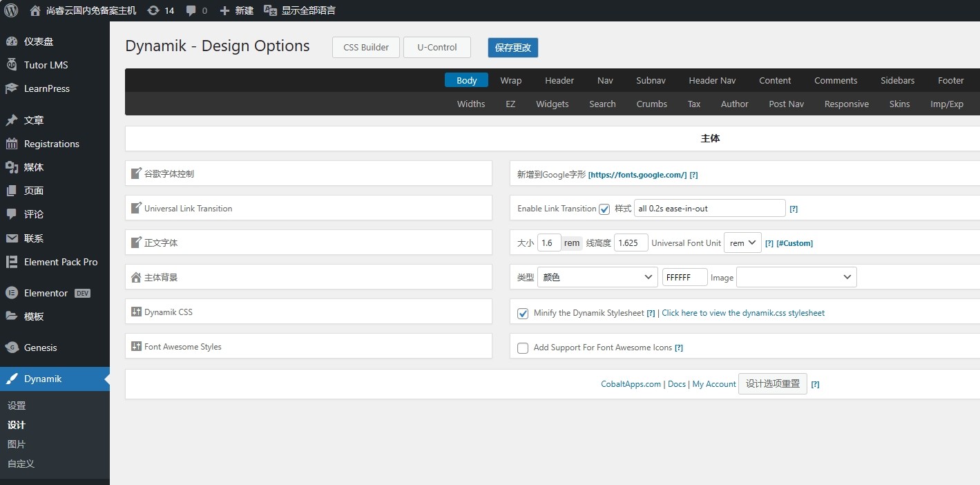Click the link transition style text field

[x=709, y=208]
